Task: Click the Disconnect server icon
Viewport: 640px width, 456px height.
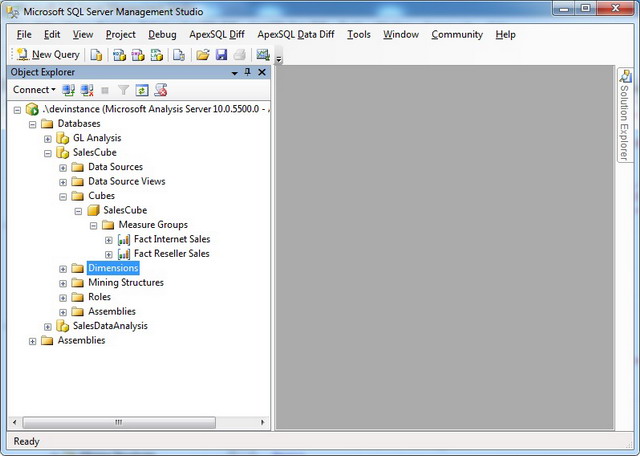Action: (x=87, y=90)
